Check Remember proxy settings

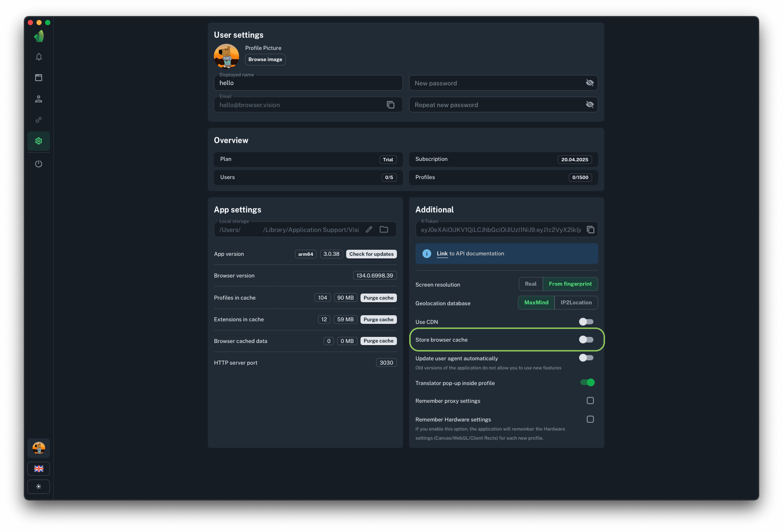[x=590, y=401]
